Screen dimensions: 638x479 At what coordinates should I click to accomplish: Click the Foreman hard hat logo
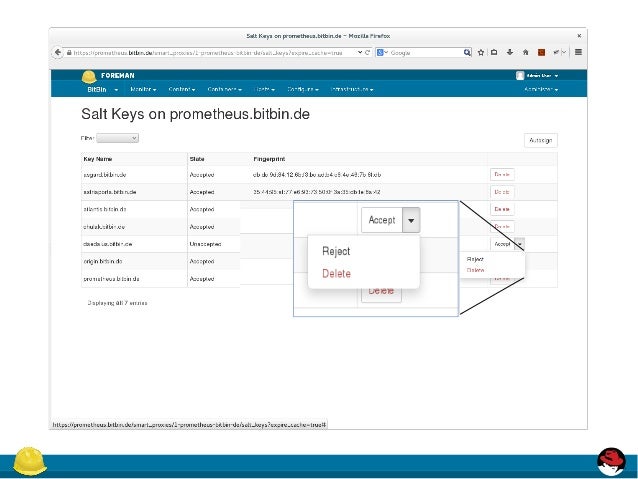89,76
